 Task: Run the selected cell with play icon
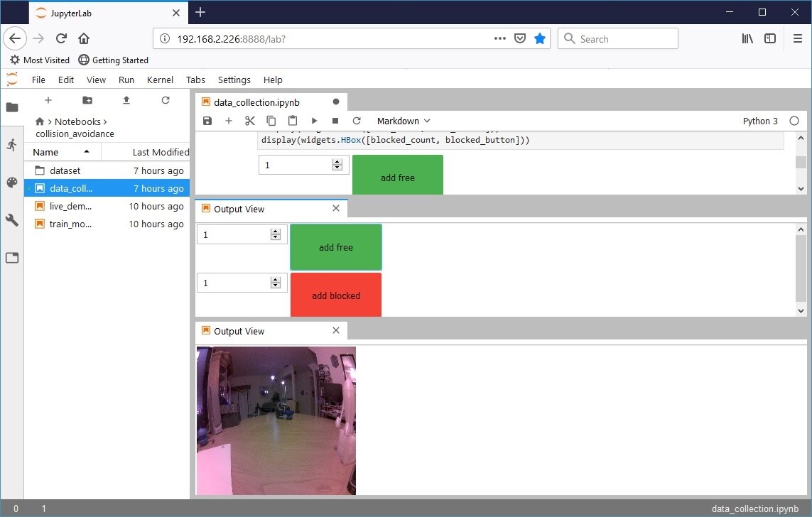(x=314, y=121)
